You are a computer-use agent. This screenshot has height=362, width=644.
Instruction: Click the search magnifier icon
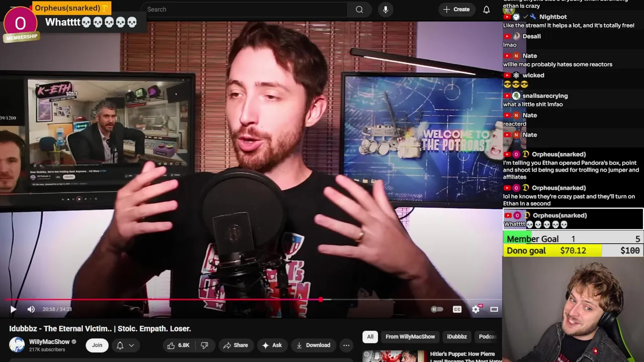click(359, 10)
